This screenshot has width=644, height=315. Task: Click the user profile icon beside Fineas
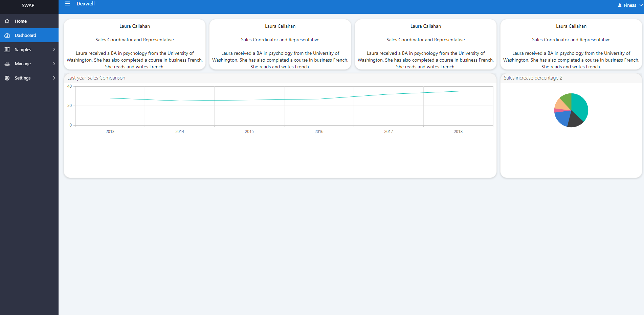[620, 5]
